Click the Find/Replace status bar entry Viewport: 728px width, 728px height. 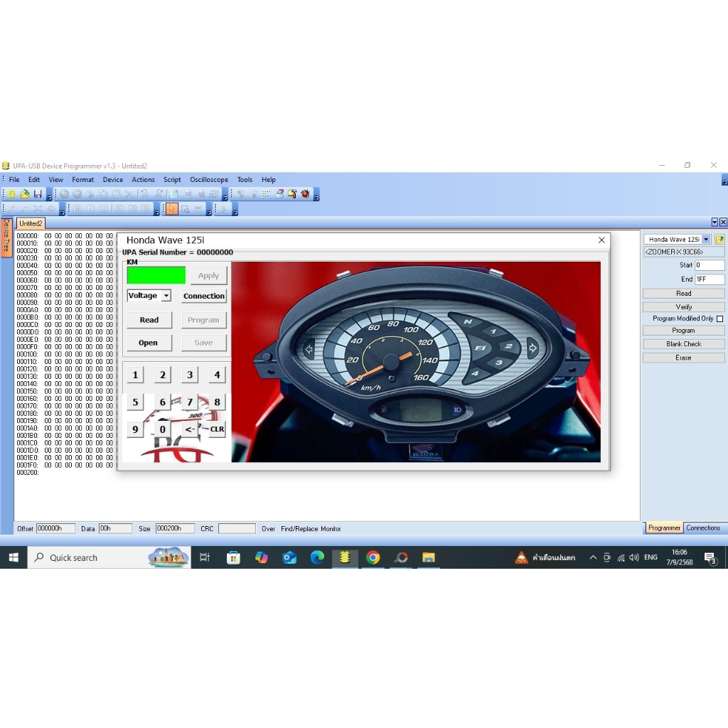click(299, 529)
